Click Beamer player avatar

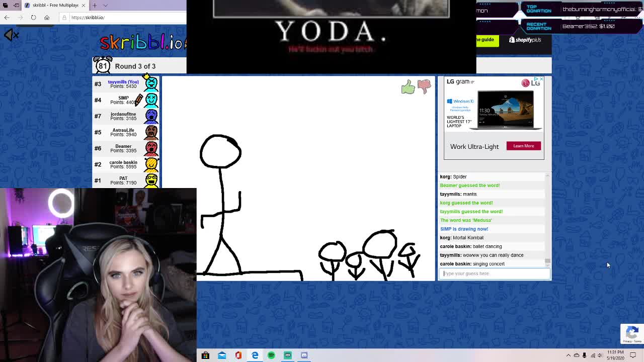pyautogui.click(x=151, y=148)
